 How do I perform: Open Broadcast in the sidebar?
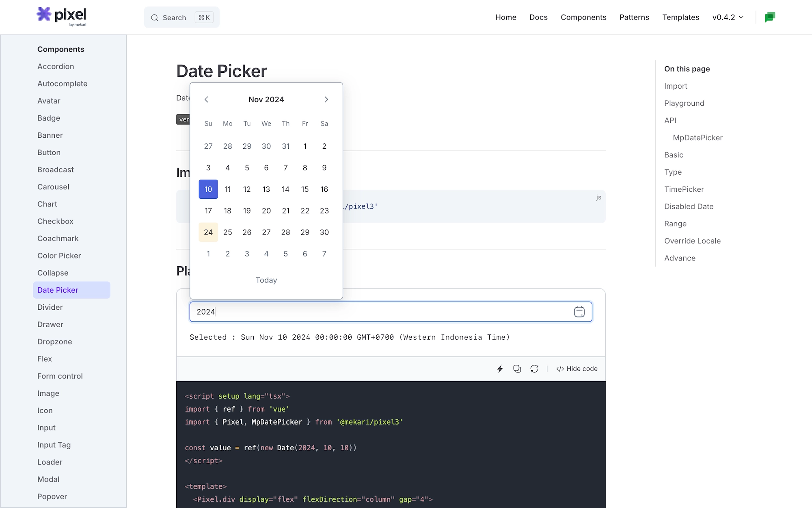(x=56, y=169)
